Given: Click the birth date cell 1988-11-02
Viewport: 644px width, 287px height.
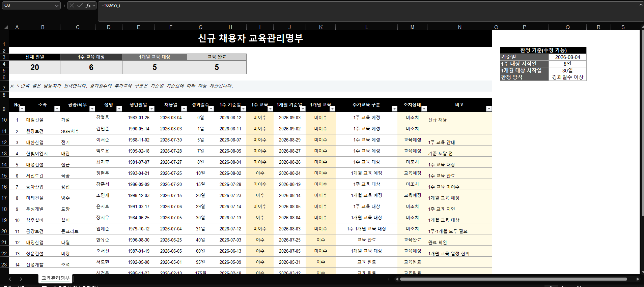Looking at the screenshot, I should 139,140.
